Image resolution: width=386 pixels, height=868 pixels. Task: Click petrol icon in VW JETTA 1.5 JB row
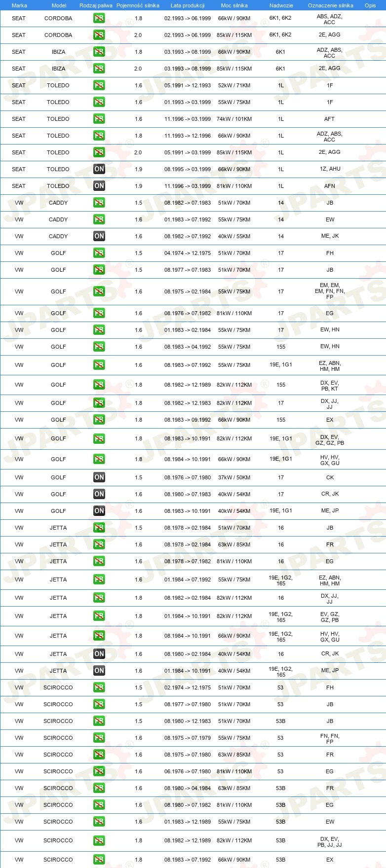point(99,528)
